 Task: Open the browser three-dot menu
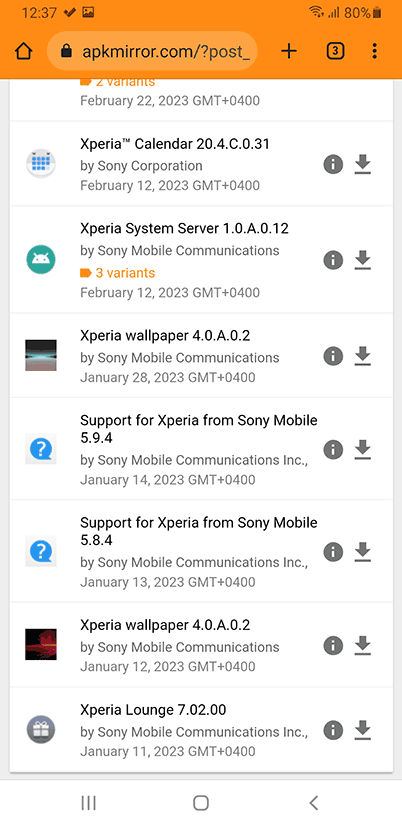point(375,51)
